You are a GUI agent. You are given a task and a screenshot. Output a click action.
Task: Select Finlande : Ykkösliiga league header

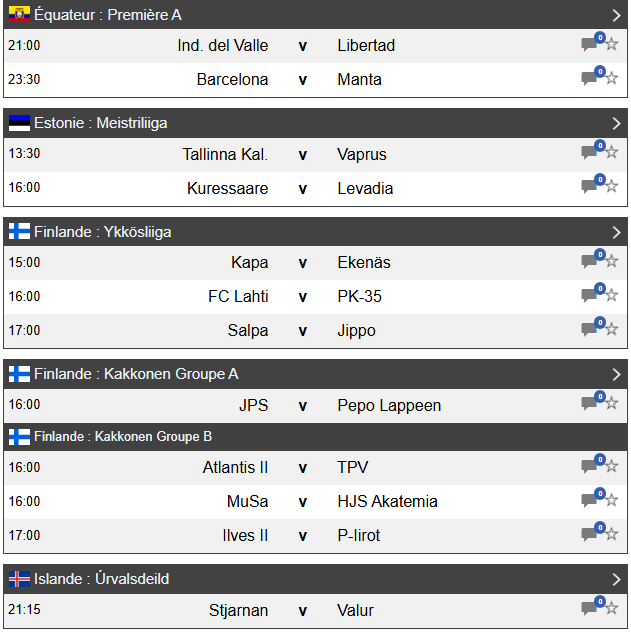(103, 232)
